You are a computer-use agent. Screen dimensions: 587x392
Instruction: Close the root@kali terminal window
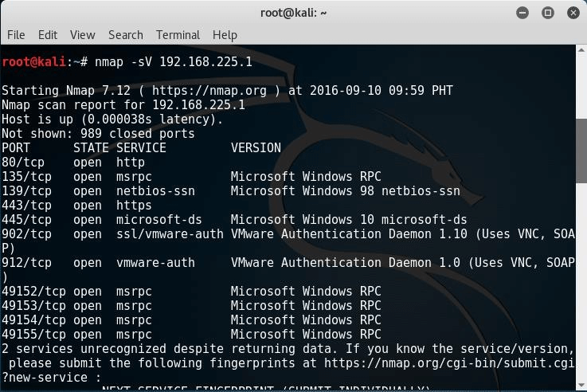(x=571, y=13)
